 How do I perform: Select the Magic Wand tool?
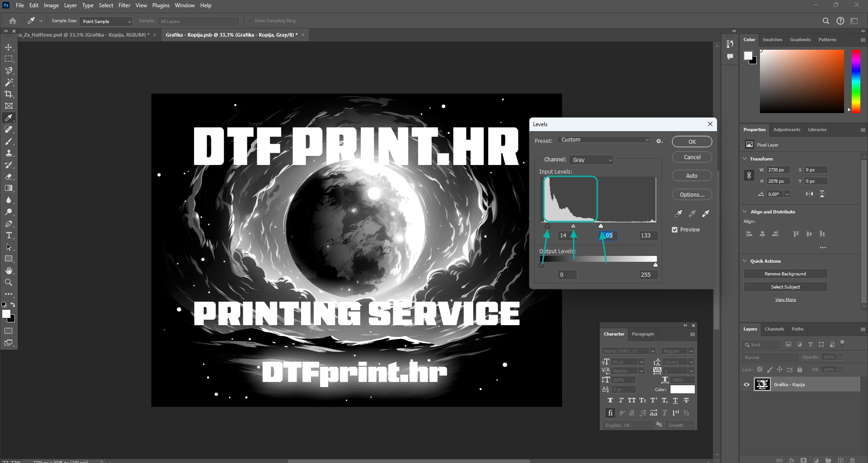(9, 82)
